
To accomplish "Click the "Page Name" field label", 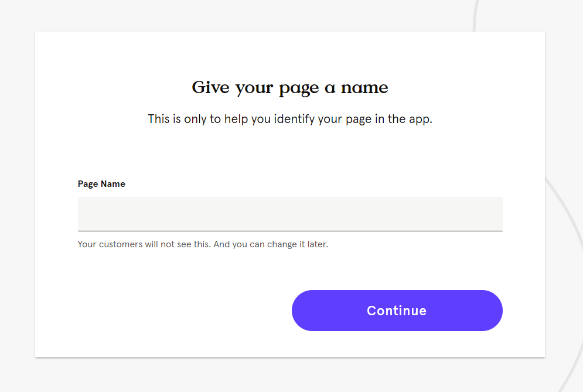I will coord(101,184).
